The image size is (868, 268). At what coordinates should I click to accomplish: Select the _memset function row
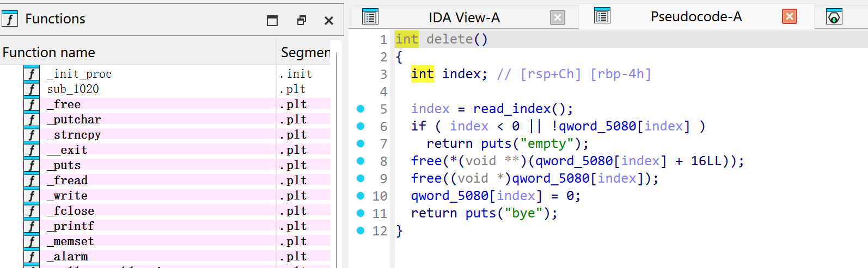(165, 241)
